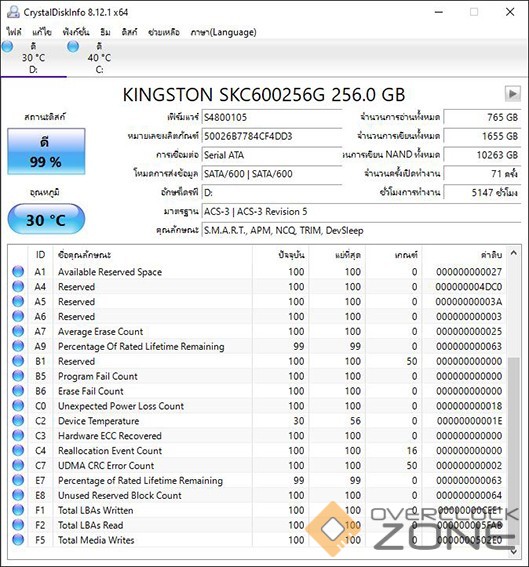The height and width of the screenshot is (567, 529).
Task: Click the 30 °C temperature button
Action: pyautogui.click(x=46, y=219)
